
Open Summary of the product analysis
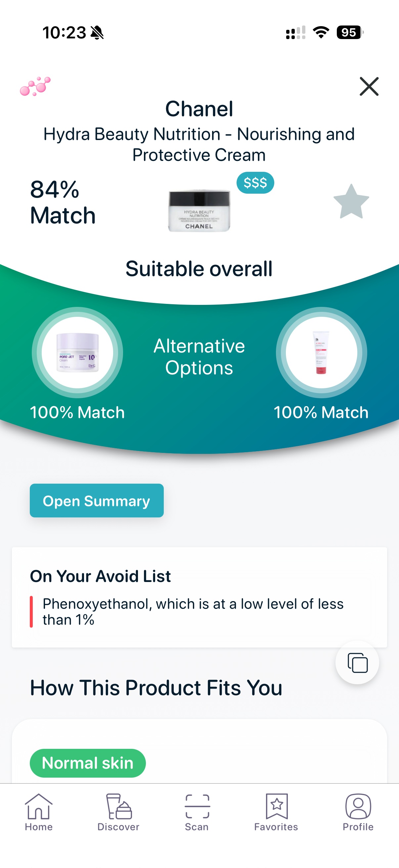97,501
